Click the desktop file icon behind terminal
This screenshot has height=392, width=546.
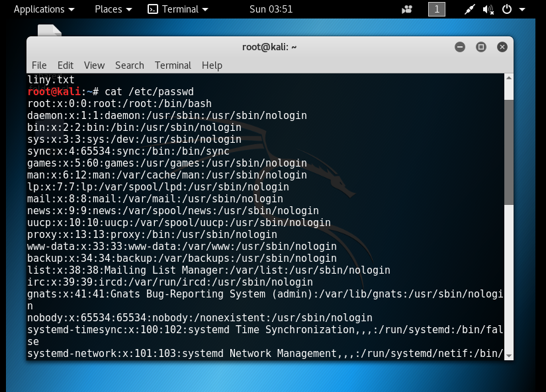50,30
